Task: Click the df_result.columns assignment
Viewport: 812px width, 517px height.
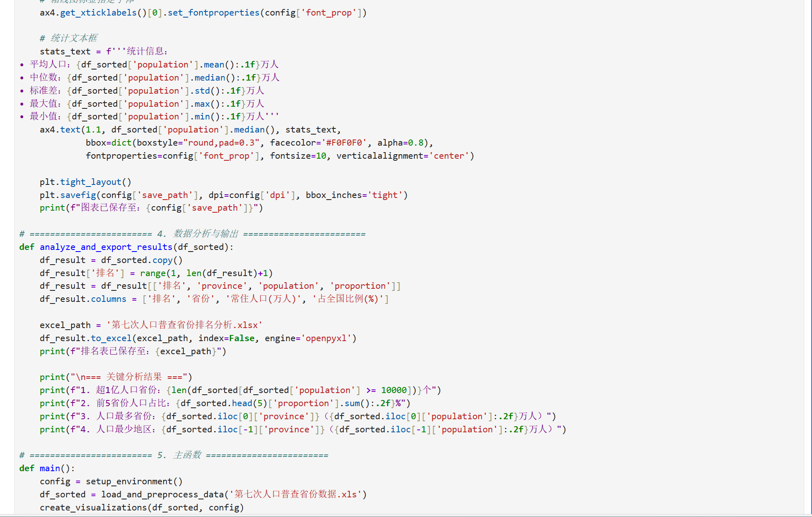Action: pyautogui.click(x=83, y=299)
